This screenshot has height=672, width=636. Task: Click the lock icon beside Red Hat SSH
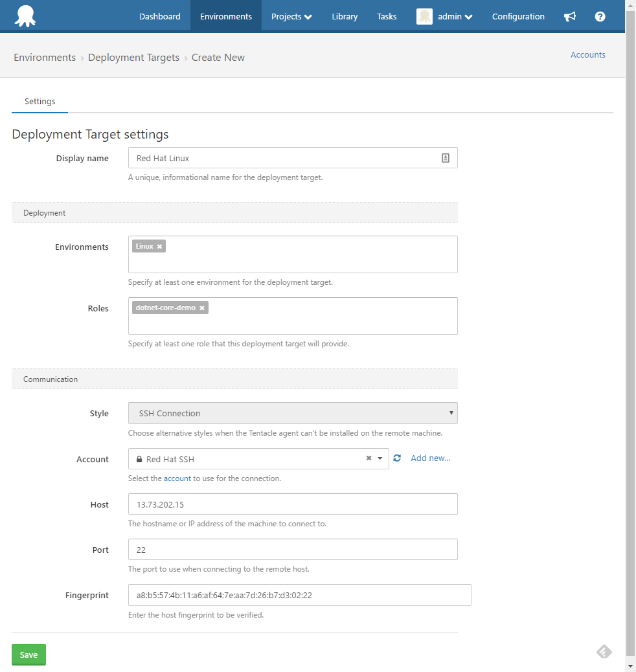click(139, 459)
